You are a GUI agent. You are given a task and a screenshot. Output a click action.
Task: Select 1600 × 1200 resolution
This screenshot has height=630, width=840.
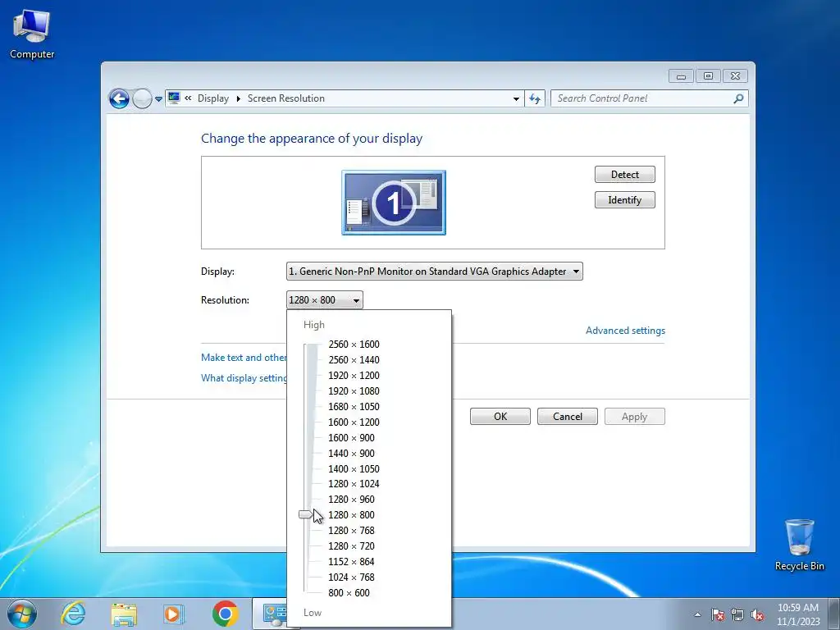[354, 422]
